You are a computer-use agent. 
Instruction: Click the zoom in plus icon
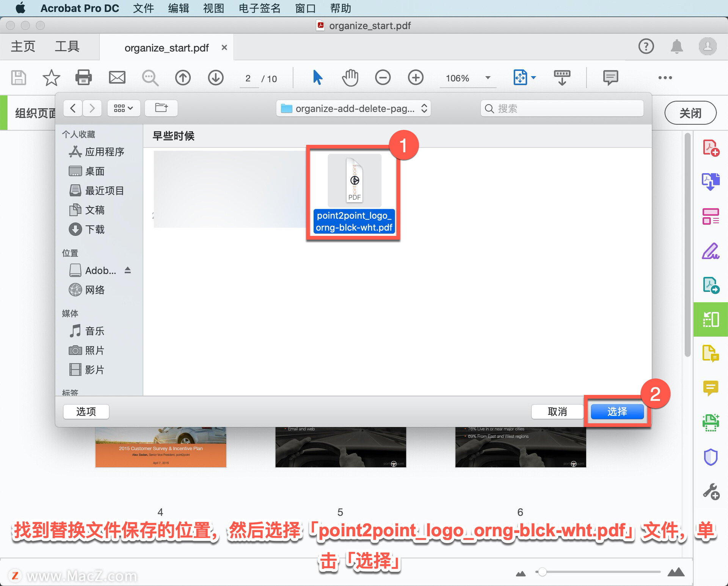416,78
